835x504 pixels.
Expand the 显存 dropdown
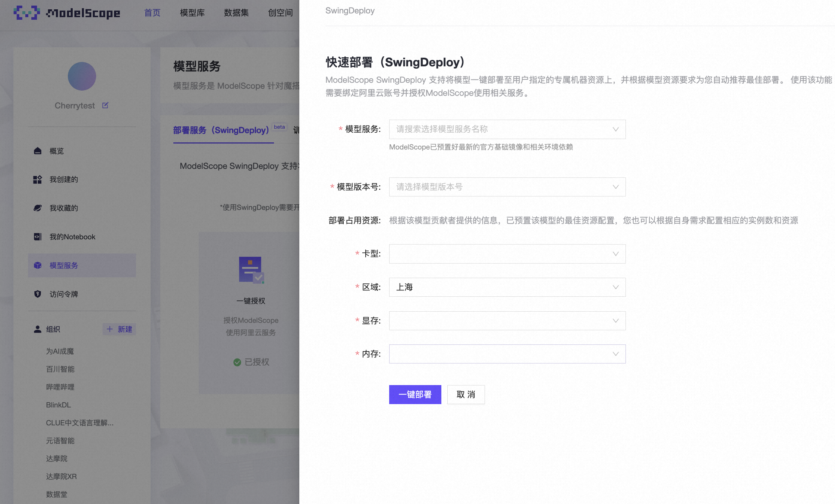pos(507,321)
